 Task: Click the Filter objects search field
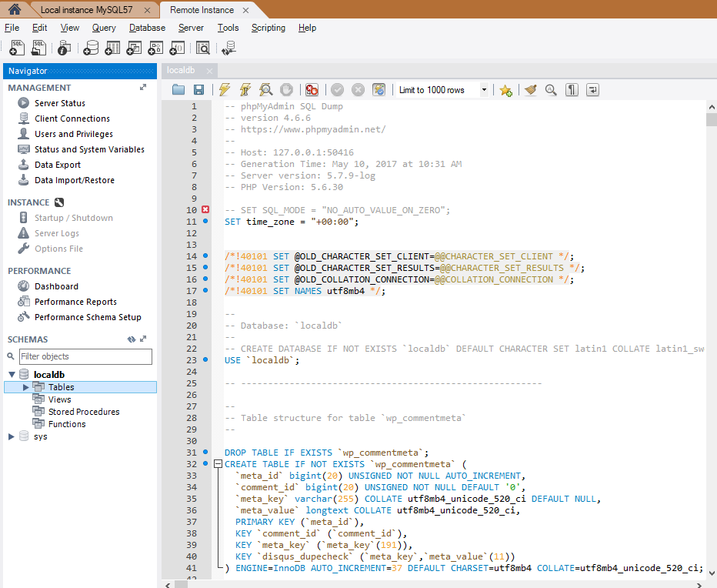click(85, 356)
